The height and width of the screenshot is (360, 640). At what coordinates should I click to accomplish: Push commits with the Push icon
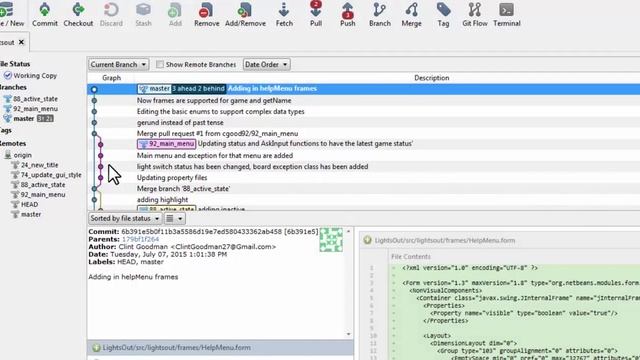[x=348, y=14]
